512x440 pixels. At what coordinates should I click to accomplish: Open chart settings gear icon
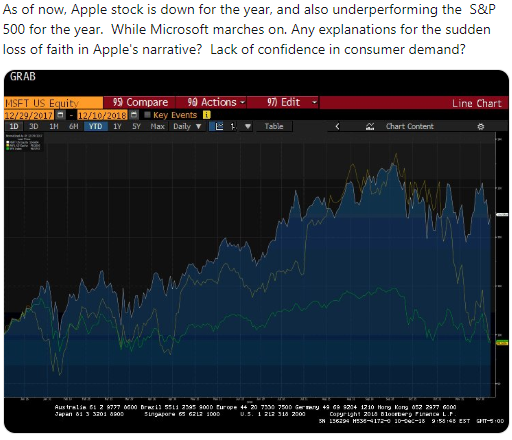click(481, 126)
